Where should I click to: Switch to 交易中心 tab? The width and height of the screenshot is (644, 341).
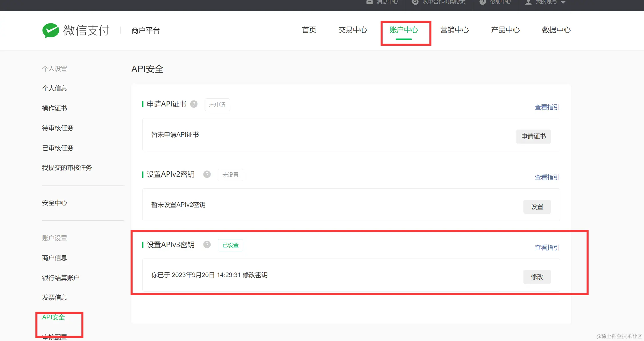353,30
